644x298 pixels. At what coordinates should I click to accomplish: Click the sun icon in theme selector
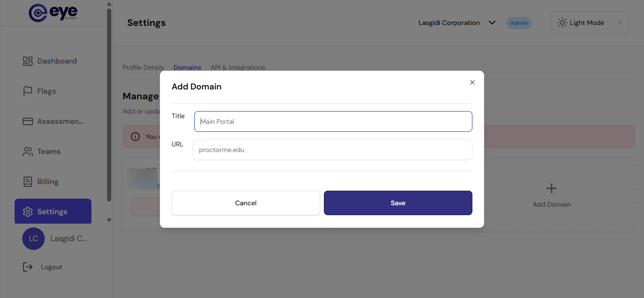click(562, 23)
